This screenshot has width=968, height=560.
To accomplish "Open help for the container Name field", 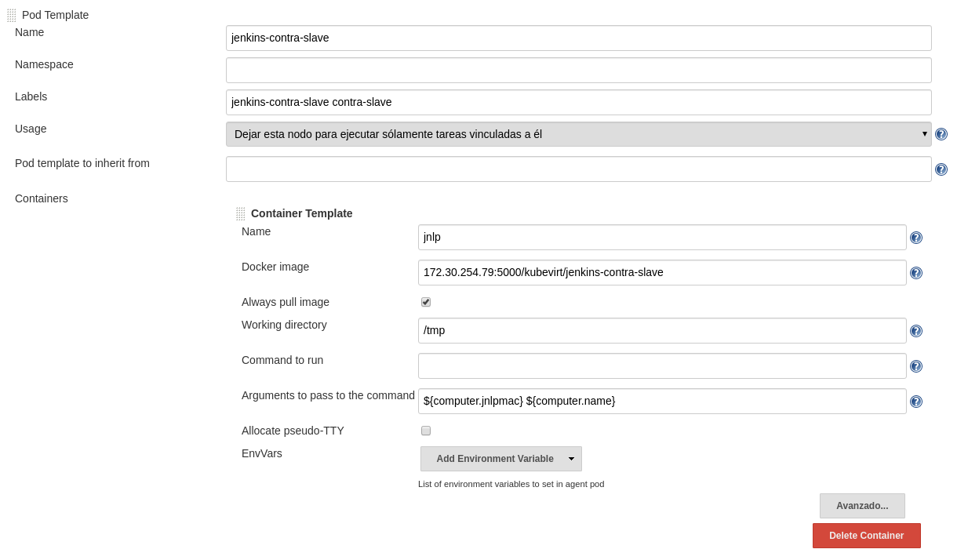I will pyautogui.click(x=915, y=237).
